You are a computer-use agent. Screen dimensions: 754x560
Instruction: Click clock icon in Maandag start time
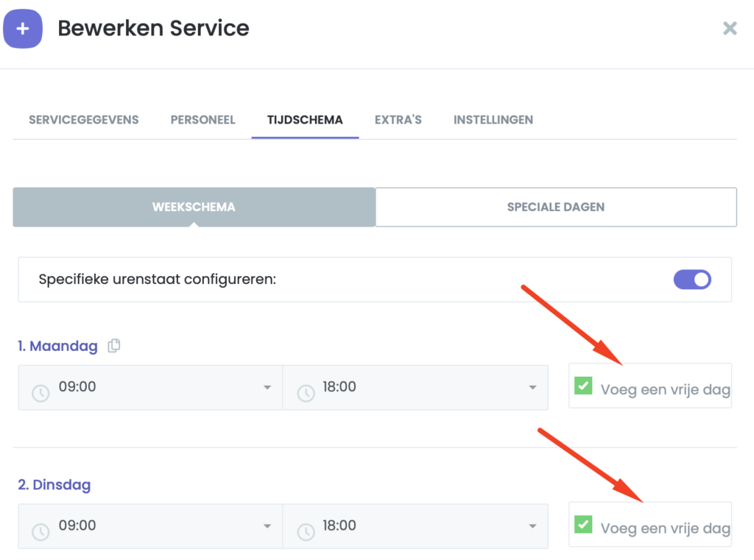(x=41, y=394)
